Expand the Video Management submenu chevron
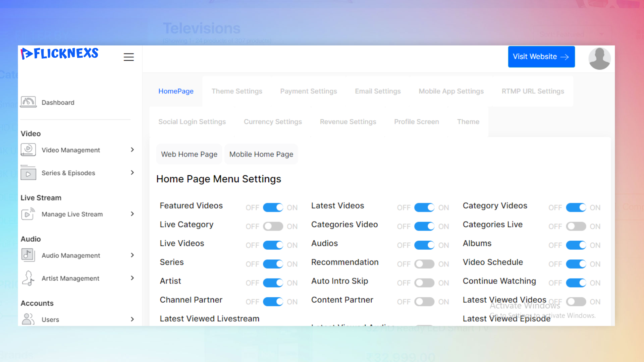The height and width of the screenshot is (362, 644). [132, 150]
